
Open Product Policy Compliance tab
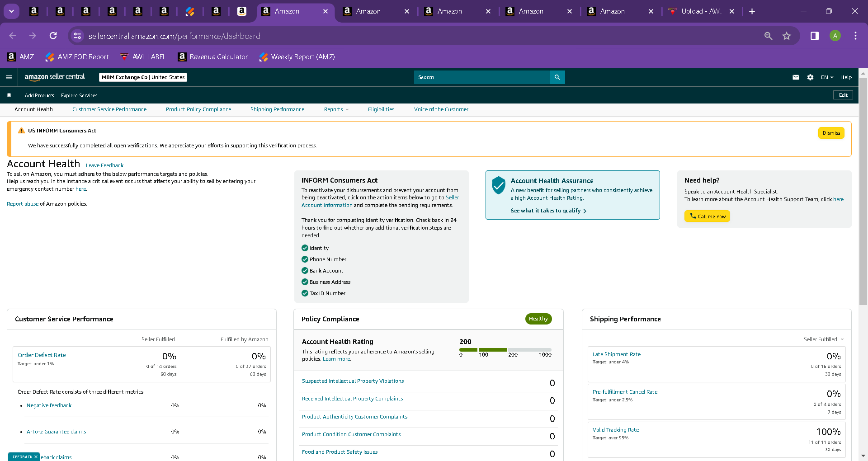[198, 109]
